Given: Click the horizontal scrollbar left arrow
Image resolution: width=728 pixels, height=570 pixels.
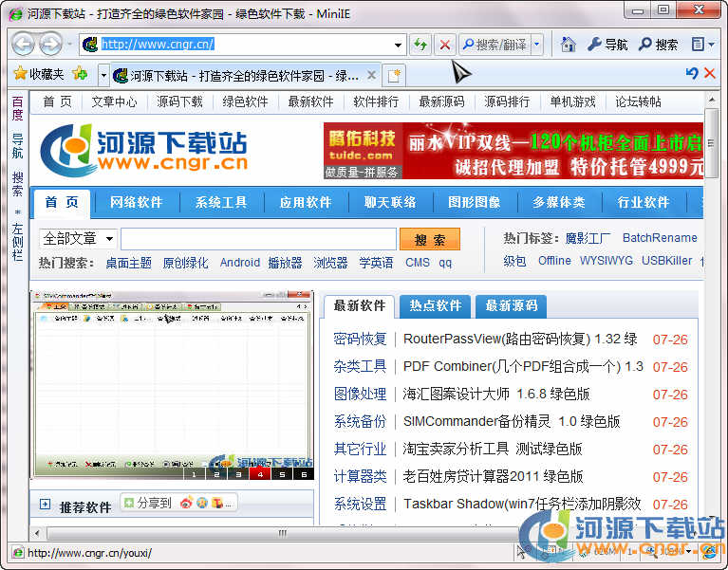Looking at the screenshot, I should 37,533.
